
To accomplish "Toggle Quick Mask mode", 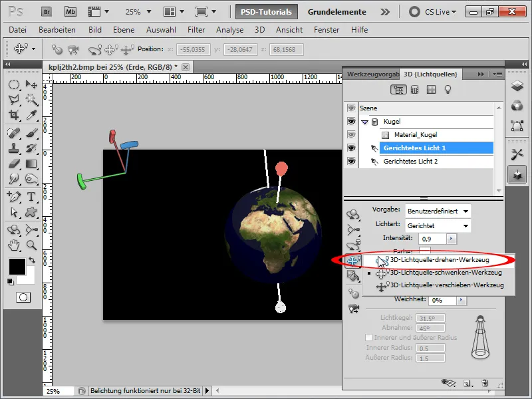I will coord(23,297).
